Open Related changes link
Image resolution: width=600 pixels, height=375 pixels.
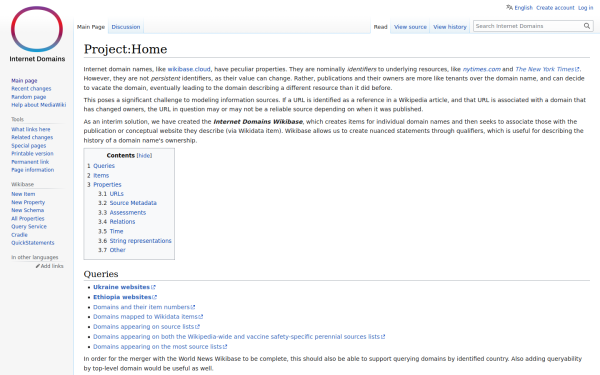pyautogui.click(x=32, y=137)
